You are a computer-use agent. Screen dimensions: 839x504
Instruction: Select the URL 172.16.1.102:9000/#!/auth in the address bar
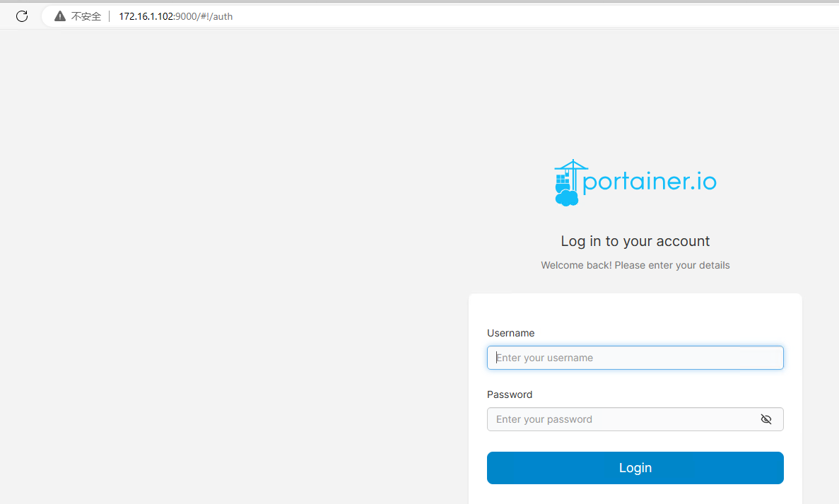click(175, 16)
